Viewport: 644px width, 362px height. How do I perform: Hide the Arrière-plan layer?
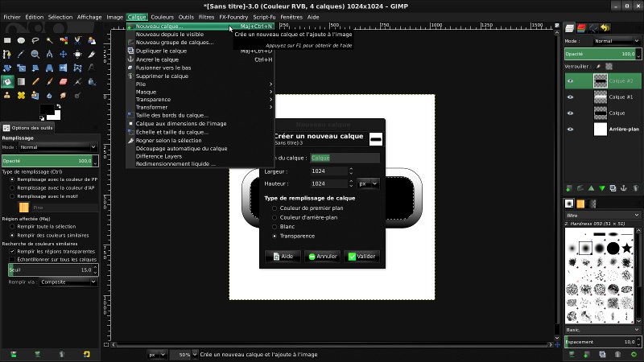click(x=570, y=129)
